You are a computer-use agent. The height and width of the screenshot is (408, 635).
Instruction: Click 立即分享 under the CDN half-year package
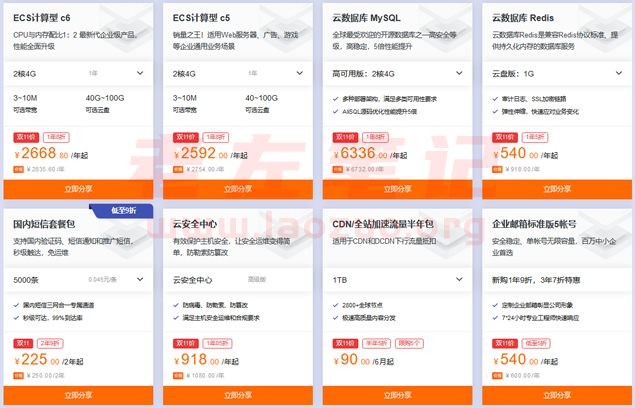(397, 395)
